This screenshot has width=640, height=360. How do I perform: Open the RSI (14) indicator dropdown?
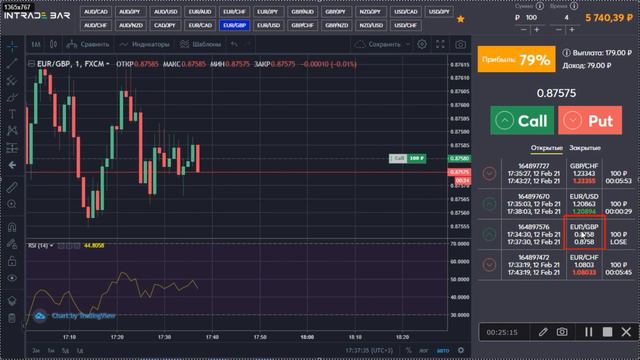51,246
